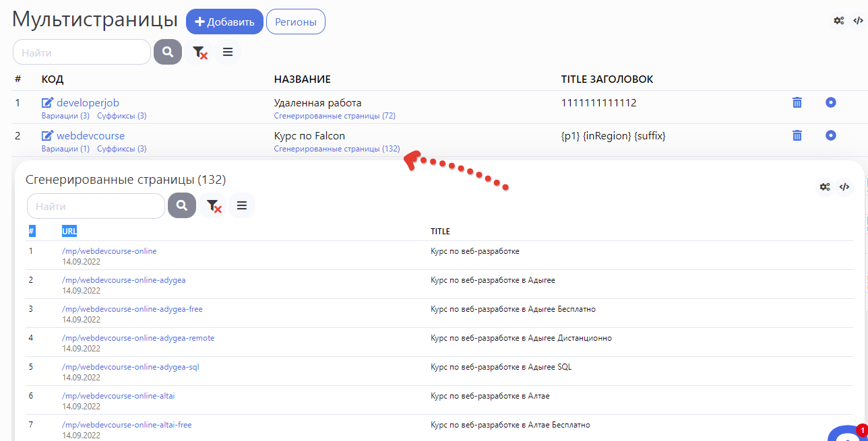Sort by the URL column header
The height and width of the screenshot is (441, 868).
click(x=69, y=231)
